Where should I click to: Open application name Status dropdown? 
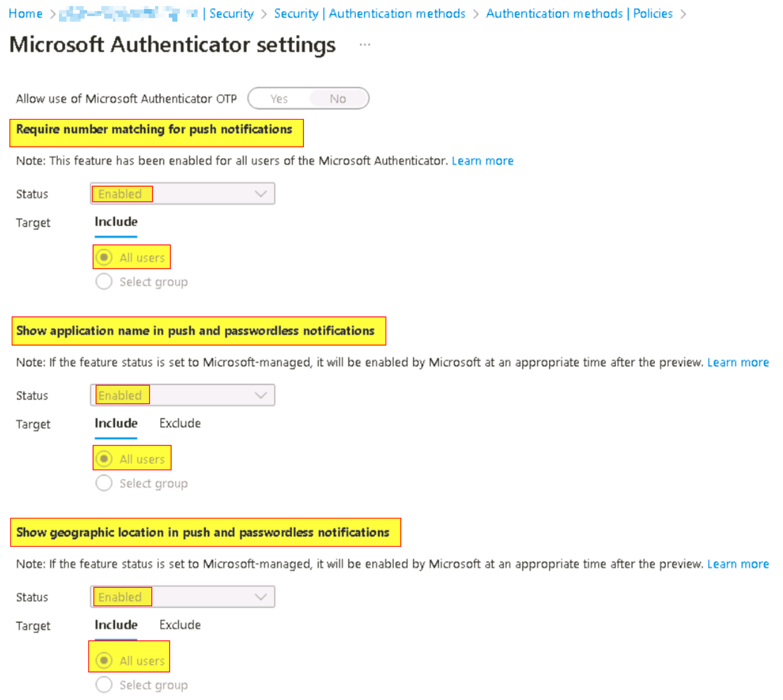[x=182, y=395]
